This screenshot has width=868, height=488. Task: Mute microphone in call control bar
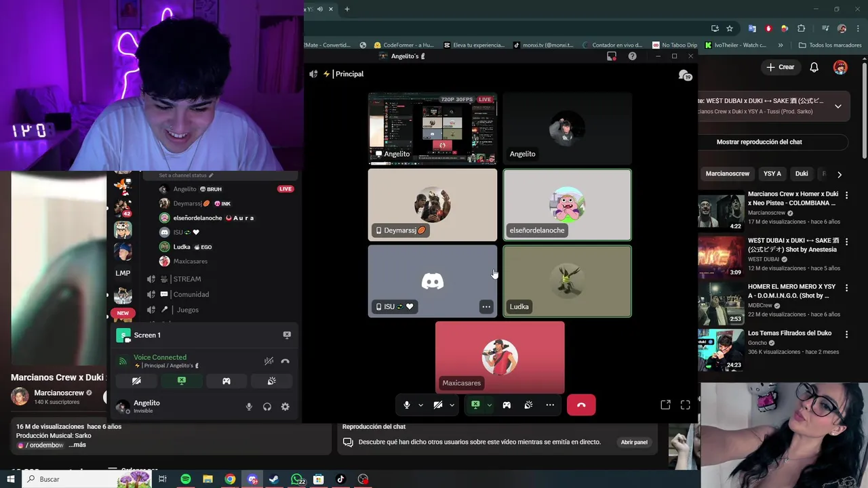(x=407, y=405)
